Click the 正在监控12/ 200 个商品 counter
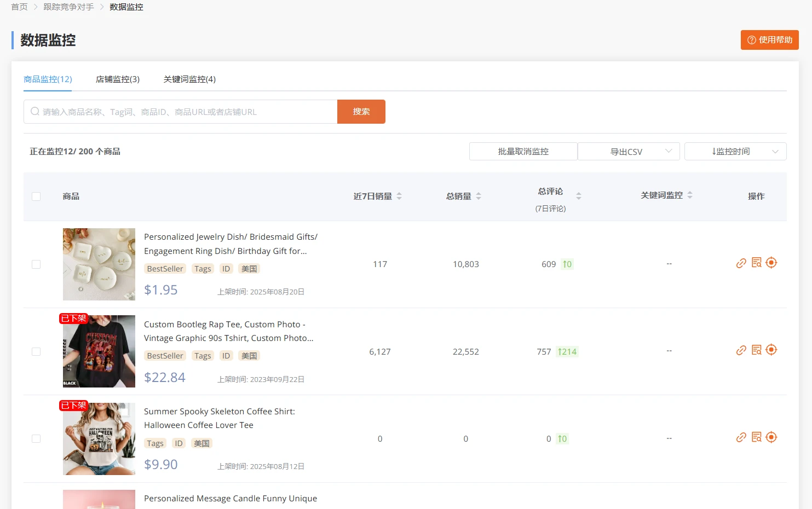 click(x=75, y=152)
